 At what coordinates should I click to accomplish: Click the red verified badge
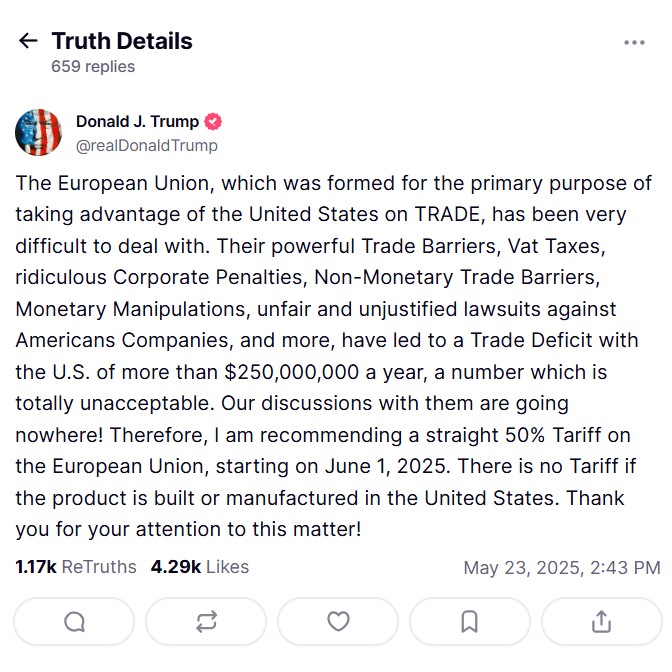click(x=213, y=122)
